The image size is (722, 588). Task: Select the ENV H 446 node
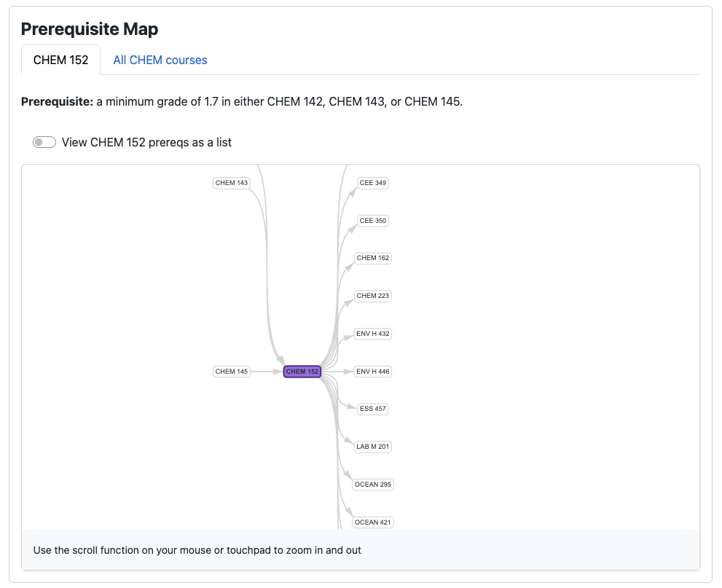[x=372, y=372]
